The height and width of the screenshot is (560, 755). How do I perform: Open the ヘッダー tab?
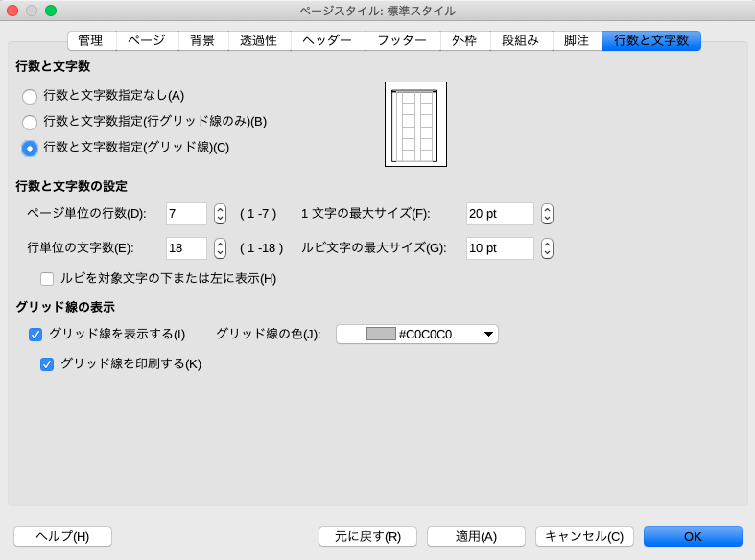327,40
